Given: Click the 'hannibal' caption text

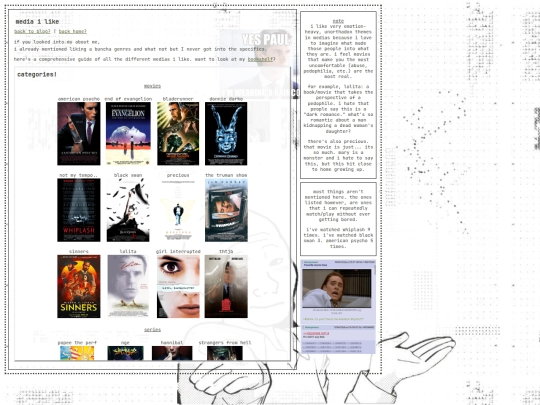Looking at the screenshot, I should pyautogui.click(x=172, y=342).
